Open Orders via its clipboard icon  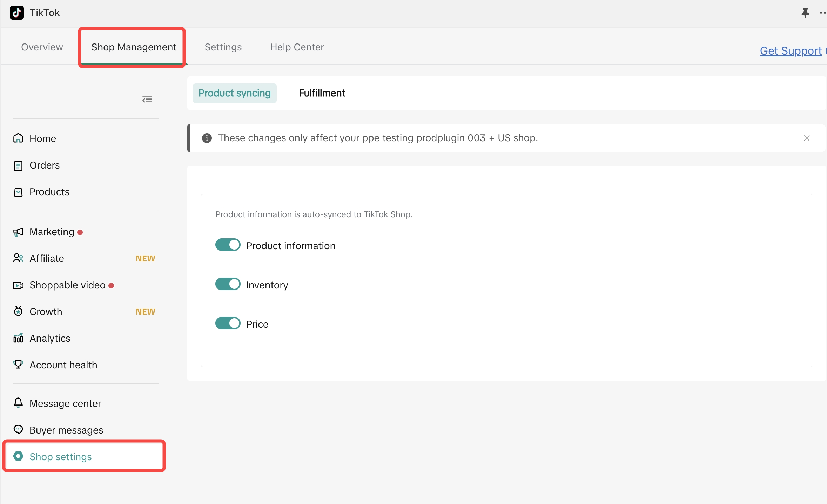pyautogui.click(x=18, y=165)
